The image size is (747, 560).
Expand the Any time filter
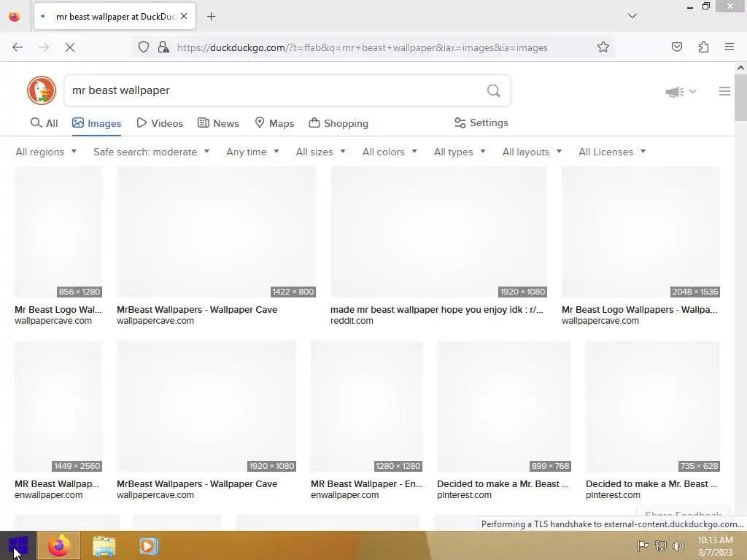(x=252, y=152)
